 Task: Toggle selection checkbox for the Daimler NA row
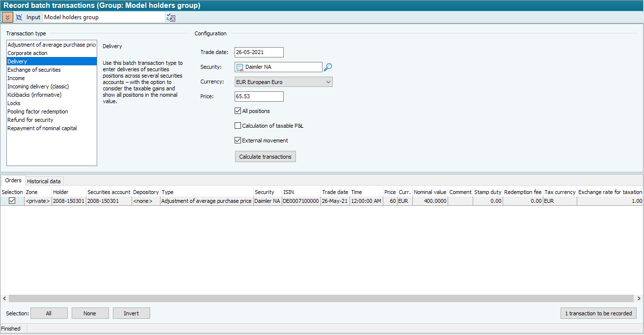12,201
